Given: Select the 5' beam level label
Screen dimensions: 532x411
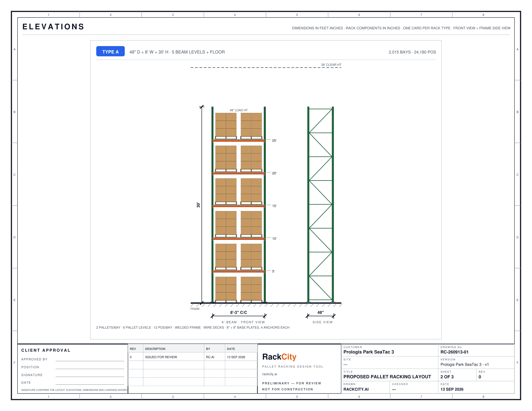Looking at the screenshot, I should (x=273, y=271).
